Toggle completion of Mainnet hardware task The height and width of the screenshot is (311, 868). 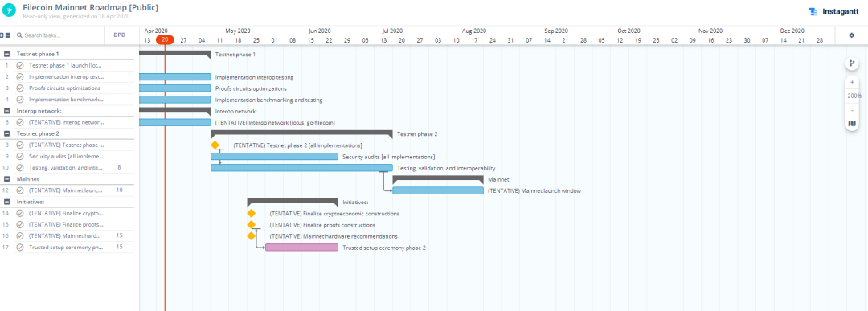click(x=20, y=235)
